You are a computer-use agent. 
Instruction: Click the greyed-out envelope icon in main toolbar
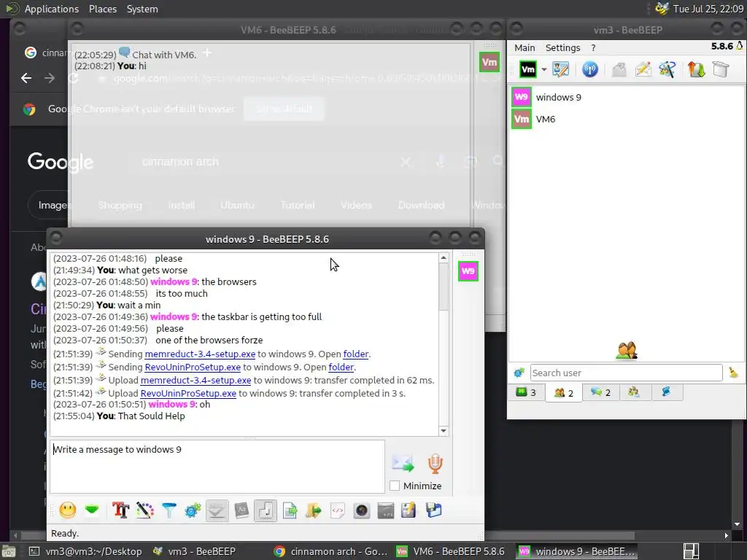619,69
